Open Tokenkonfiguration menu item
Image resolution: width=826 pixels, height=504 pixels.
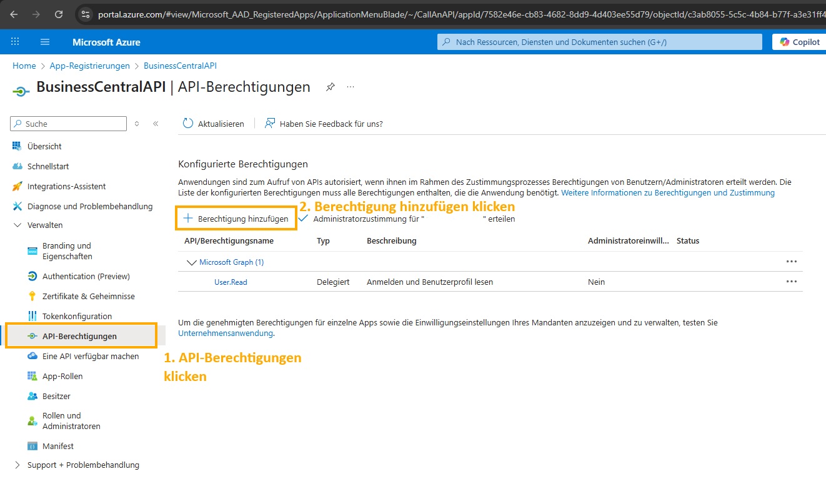pos(77,316)
